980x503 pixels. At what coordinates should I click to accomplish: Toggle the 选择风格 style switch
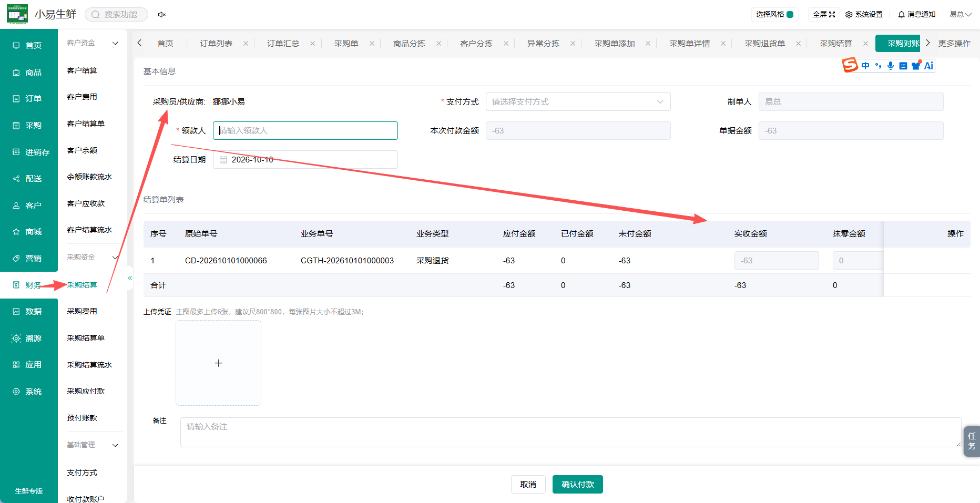[790, 15]
